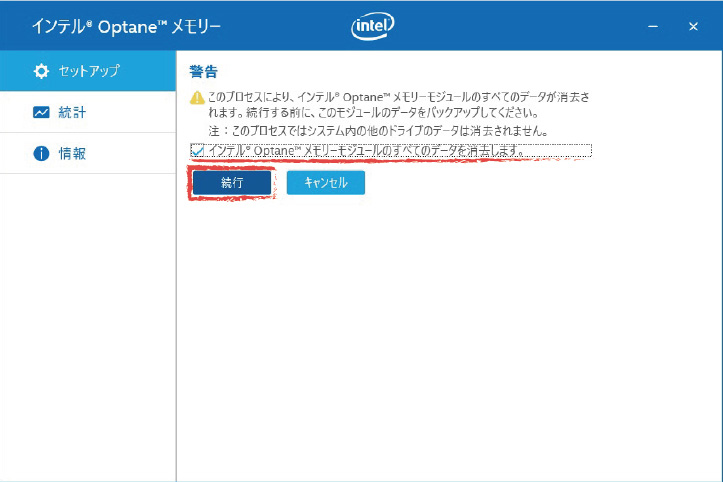Viewport: 723px width, 482px height.
Task: Close the Optane memory window
Action: (693, 27)
